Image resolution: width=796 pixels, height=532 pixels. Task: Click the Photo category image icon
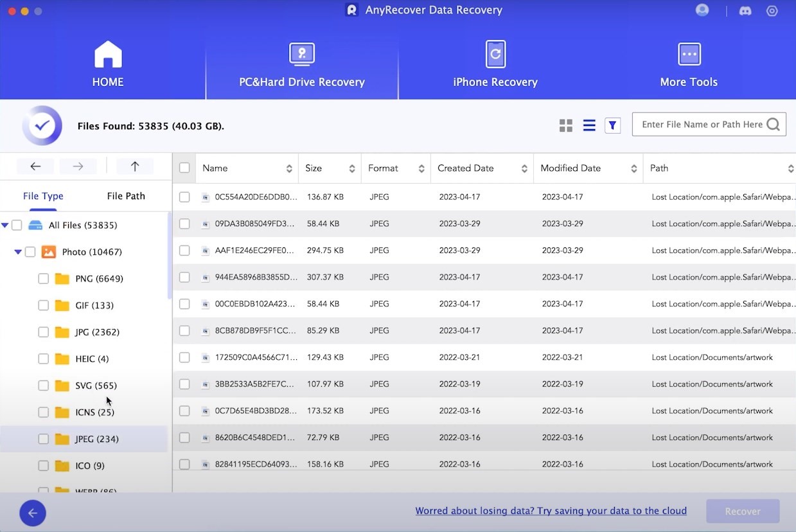pos(49,252)
